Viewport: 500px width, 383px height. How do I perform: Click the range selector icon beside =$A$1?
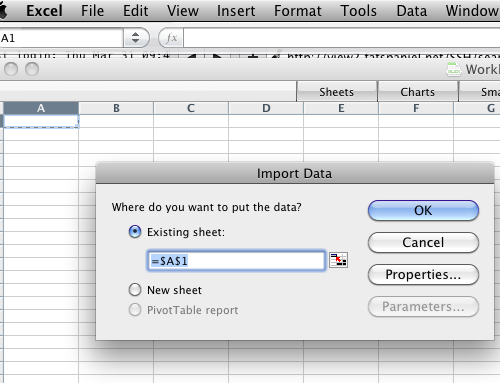[x=338, y=260]
